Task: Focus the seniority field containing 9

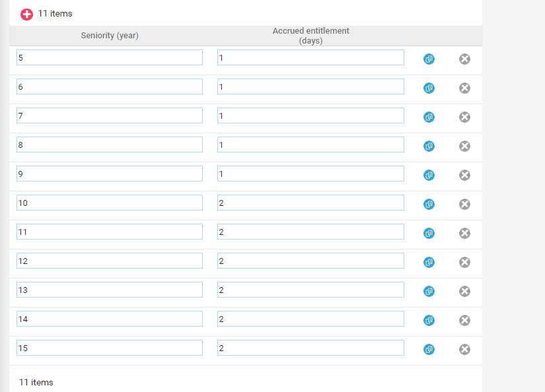Action: [x=110, y=174]
